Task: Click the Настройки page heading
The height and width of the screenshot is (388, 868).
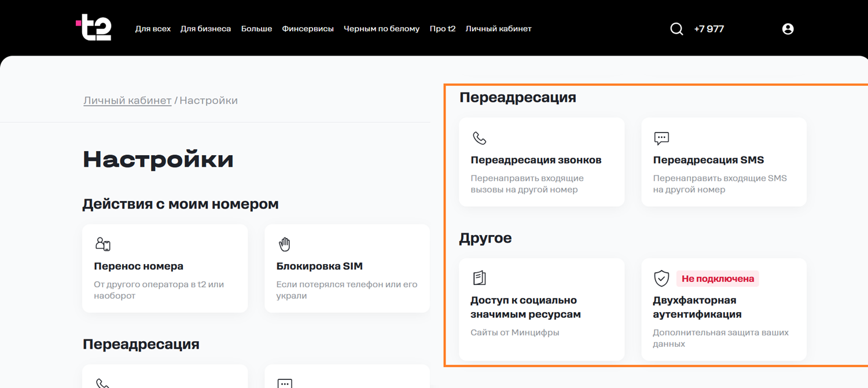Action: click(158, 159)
